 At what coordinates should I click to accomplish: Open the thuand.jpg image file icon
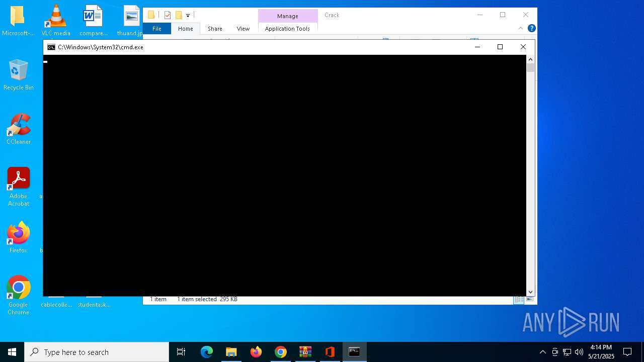click(x=131, y=21)
